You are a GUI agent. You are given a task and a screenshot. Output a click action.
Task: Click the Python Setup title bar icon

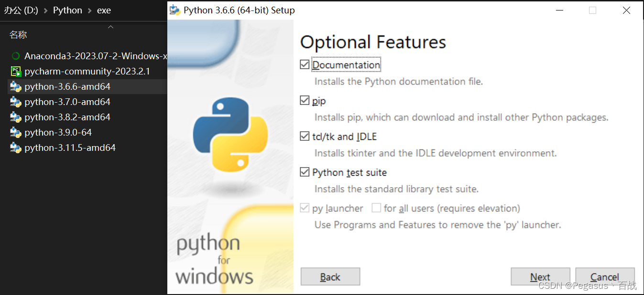(x=175, y=10)
